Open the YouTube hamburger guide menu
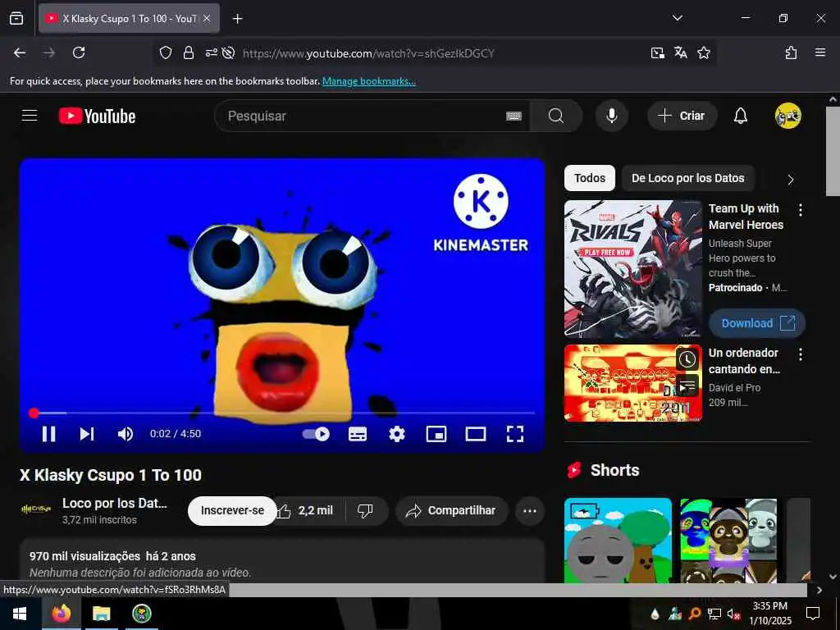This screenshot has width=840, height=630. (x=30, y=116)
